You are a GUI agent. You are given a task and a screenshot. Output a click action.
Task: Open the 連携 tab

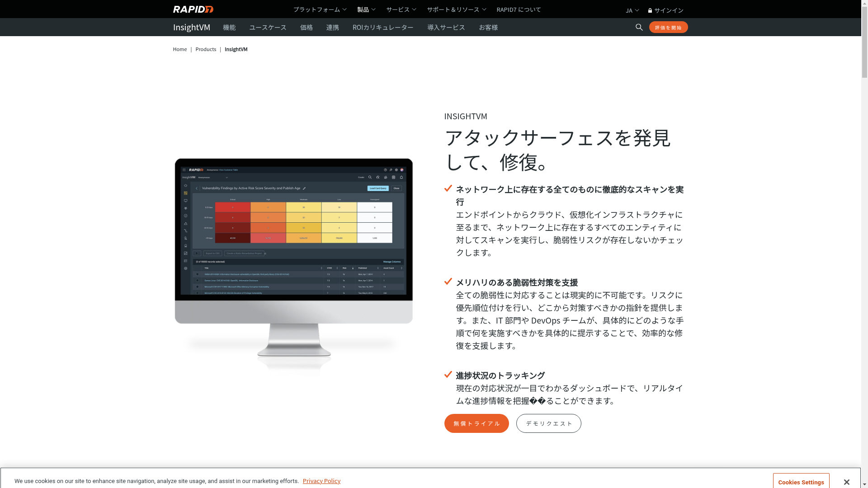(333, 27)
